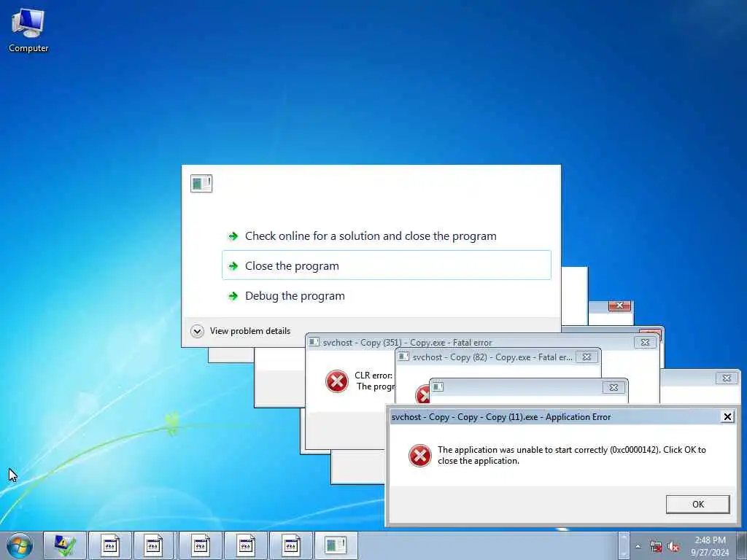Close the svchost Copy (351) Fatal error dialog

[645, 343]
